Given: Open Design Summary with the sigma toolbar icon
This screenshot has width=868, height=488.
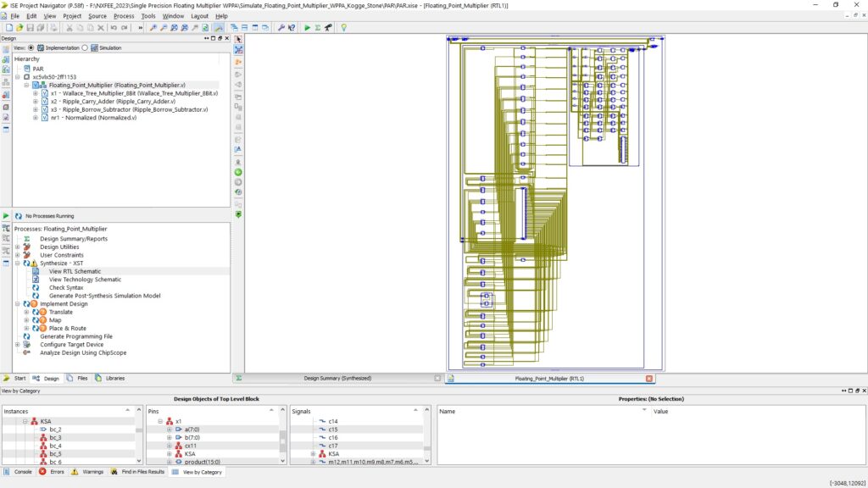Looking at the screenshot, I should tap(317, 28).
